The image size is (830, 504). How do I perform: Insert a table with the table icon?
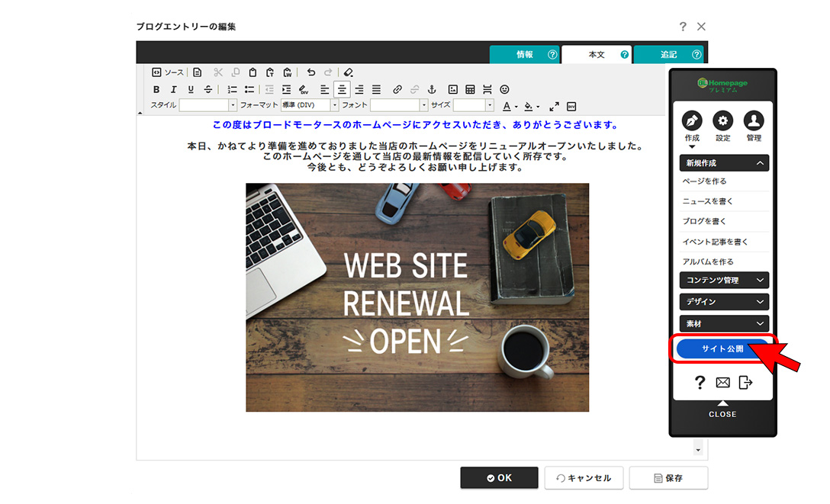(470, 89)
